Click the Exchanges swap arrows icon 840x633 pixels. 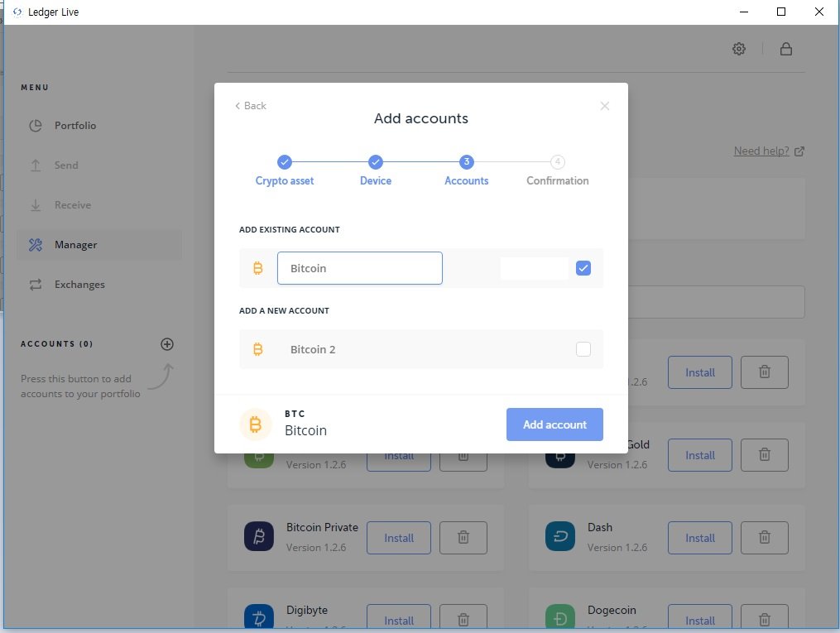(36, 285)
